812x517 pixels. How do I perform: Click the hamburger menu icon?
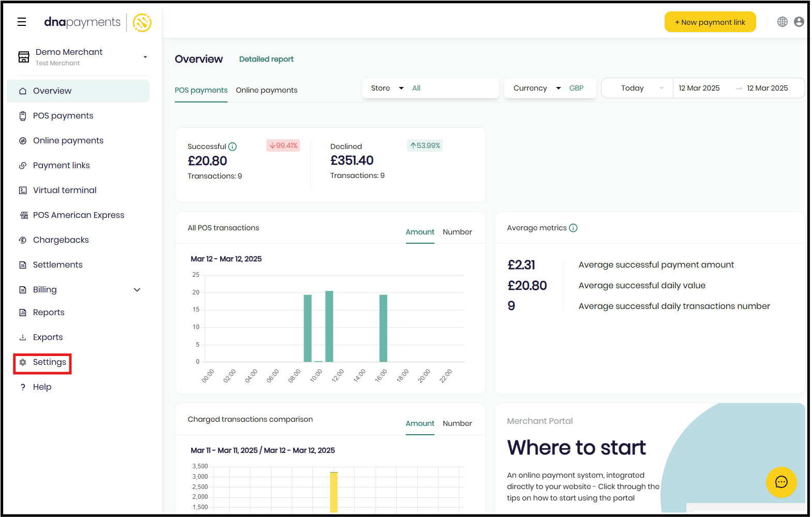tap(22, 22)
